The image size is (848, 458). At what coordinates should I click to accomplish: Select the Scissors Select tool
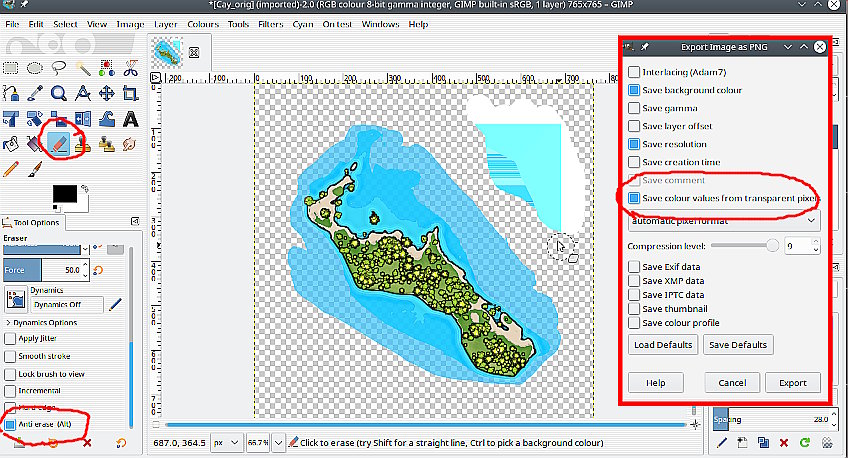point(130,68)
